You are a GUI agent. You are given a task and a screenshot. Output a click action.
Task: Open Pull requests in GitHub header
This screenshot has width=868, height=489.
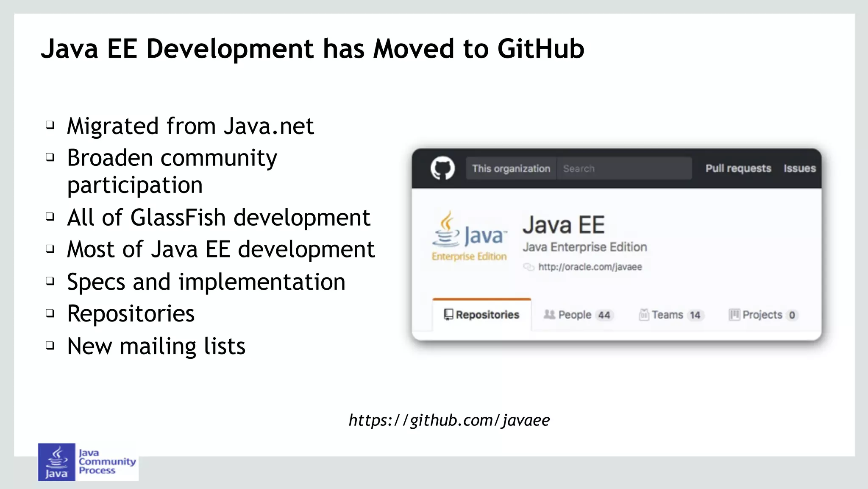738,168
